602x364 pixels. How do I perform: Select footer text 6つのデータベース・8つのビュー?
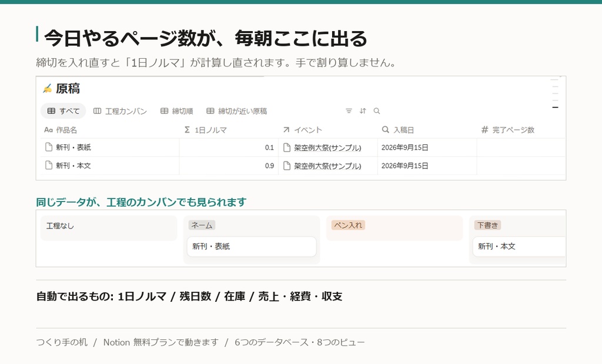point(299,342)
